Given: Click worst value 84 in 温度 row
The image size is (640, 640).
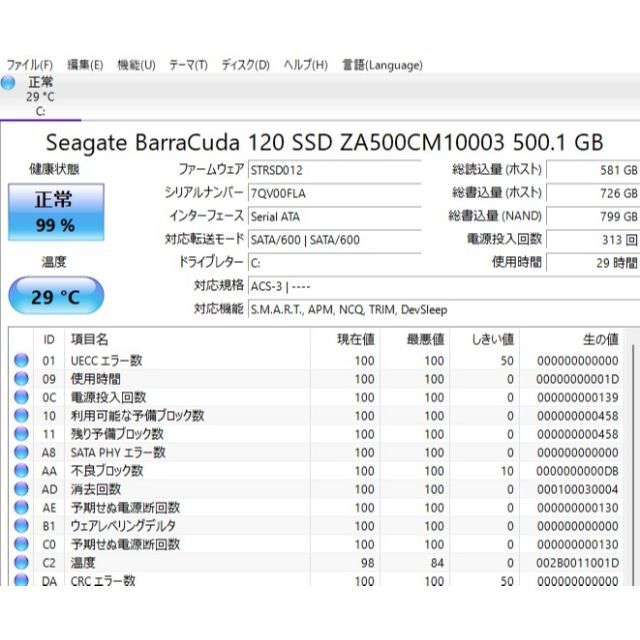Looking at the screenshot, I should click(437, 563).
